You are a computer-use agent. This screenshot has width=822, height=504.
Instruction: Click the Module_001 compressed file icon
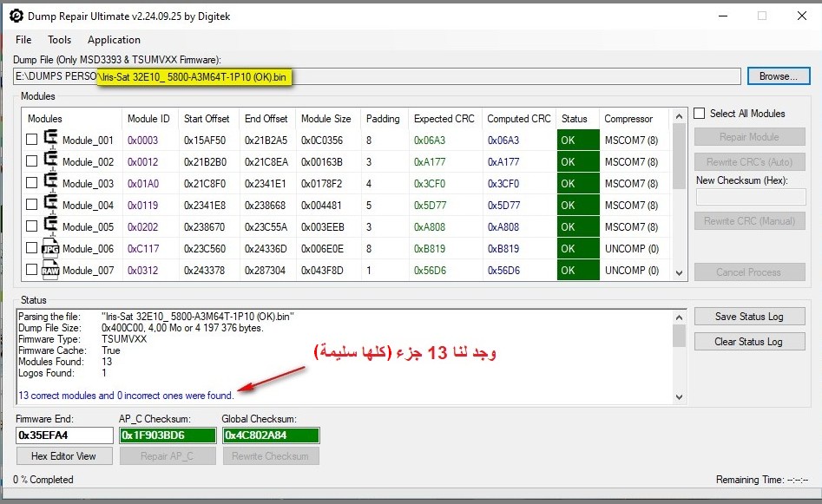pos(51,139)
